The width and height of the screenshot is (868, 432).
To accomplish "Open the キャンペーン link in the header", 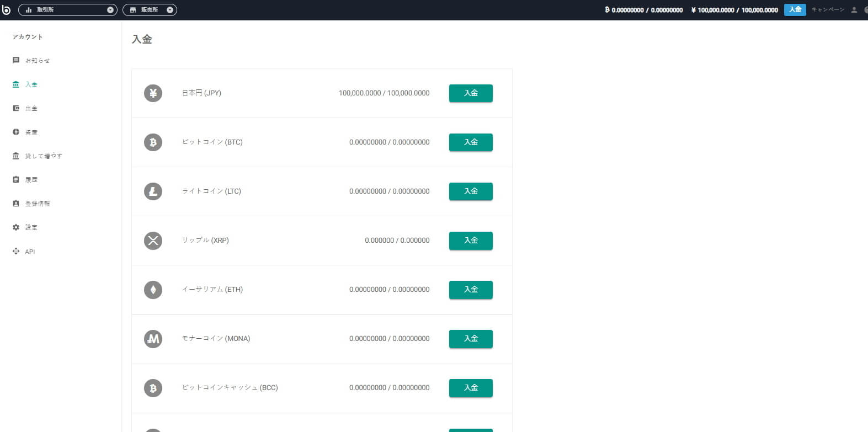I will tap(828, 10).
